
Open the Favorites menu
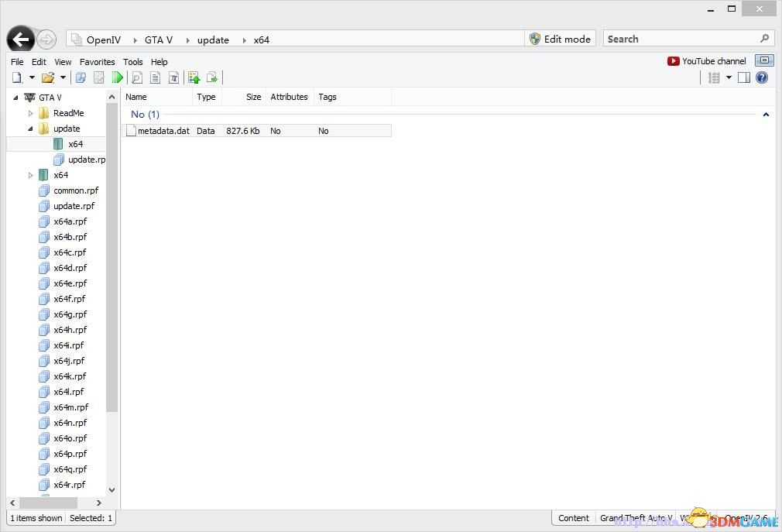pyautogui.click(x=98, y=62)
